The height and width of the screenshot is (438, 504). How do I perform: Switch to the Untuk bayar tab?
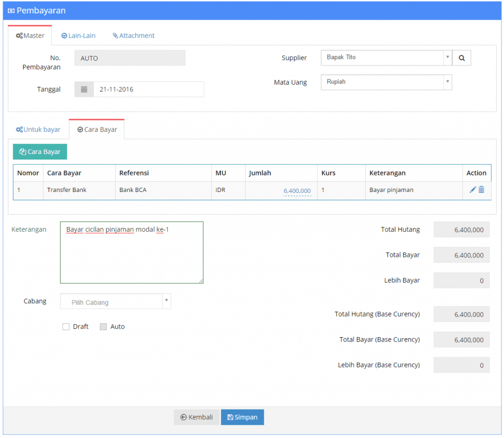coord(38,129)
